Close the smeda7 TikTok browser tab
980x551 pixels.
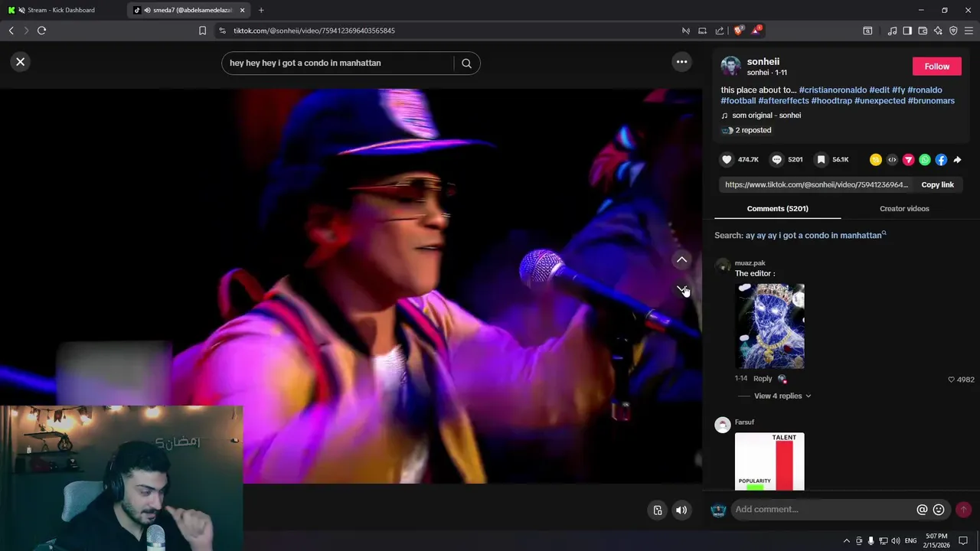(243, 10)
